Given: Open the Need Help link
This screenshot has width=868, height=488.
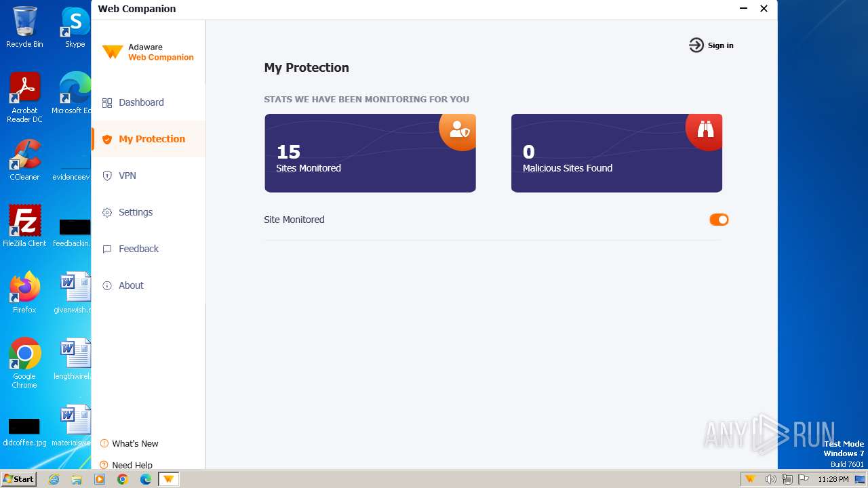Looking at the screenshot, I should click(132, 465).
